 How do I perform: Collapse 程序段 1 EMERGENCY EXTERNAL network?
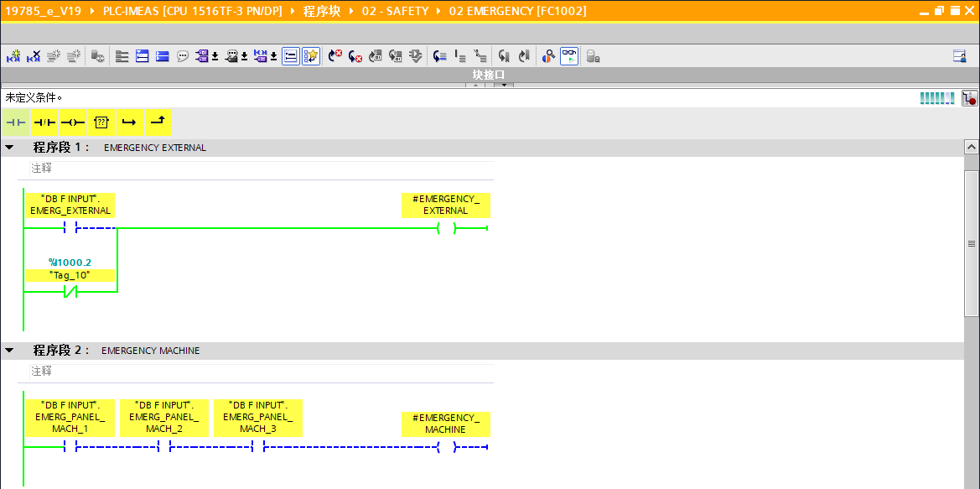(x=9, y=148)
